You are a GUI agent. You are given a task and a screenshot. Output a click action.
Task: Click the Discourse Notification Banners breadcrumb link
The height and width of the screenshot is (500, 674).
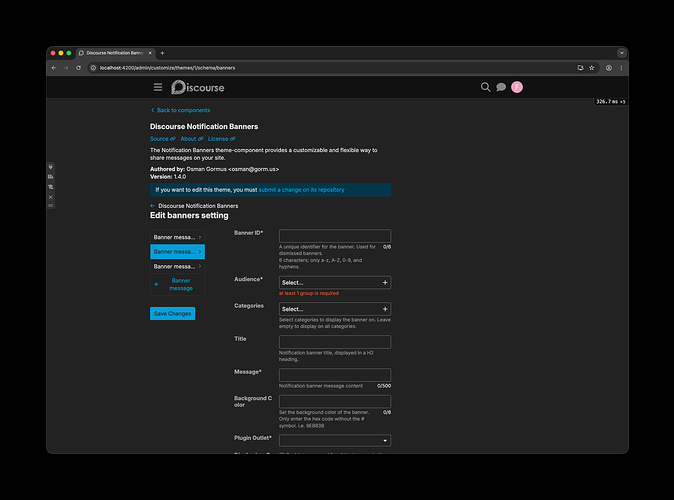point(198,206)
